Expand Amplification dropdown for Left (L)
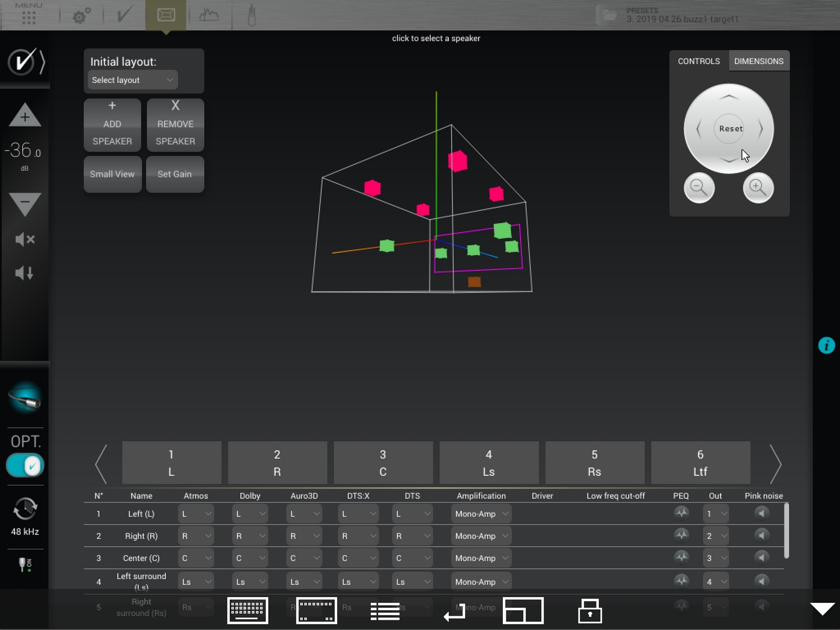 point(481,514)
